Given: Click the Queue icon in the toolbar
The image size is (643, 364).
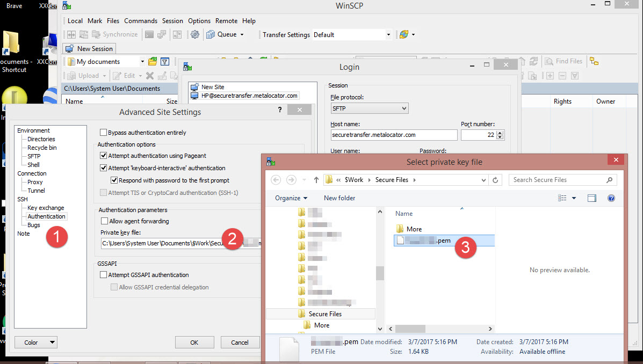Looking at the screenshot, I should click(211, 34).
